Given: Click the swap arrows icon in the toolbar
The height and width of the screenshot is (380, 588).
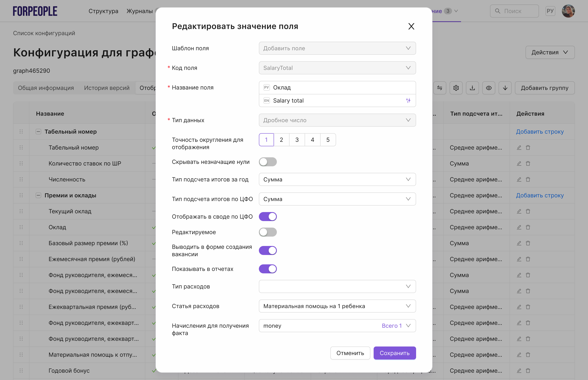Looking at the screenshot, I should pos(440,88).
